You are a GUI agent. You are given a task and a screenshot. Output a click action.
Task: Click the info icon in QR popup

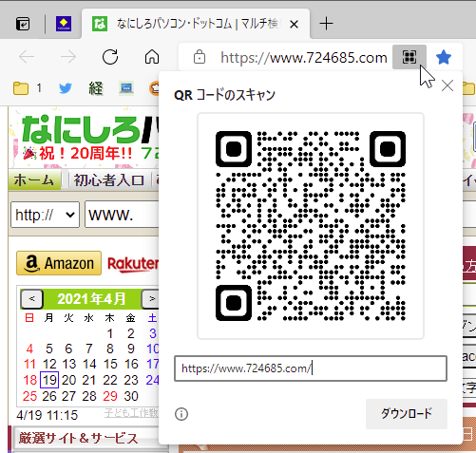(x=181, y=414)
